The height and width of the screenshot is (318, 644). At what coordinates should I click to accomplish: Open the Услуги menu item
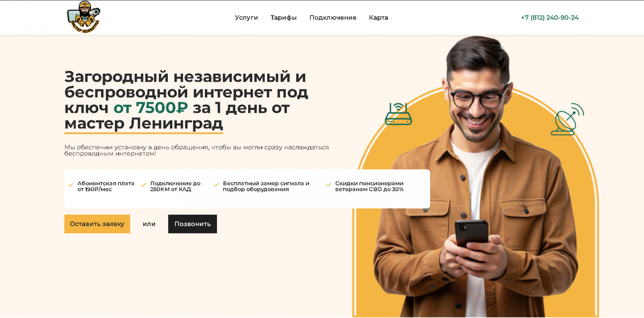click(x=246, y=18)
